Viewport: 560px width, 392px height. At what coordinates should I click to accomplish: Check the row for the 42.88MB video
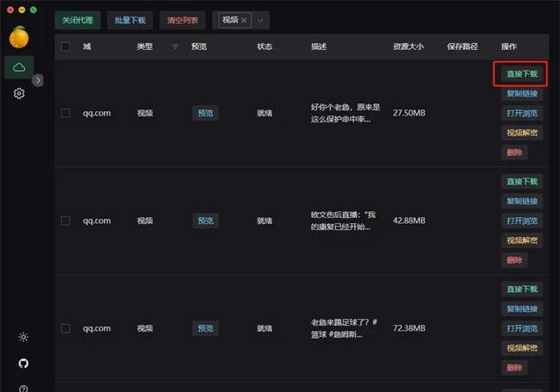pyautogui.click(x=65, y=221)
